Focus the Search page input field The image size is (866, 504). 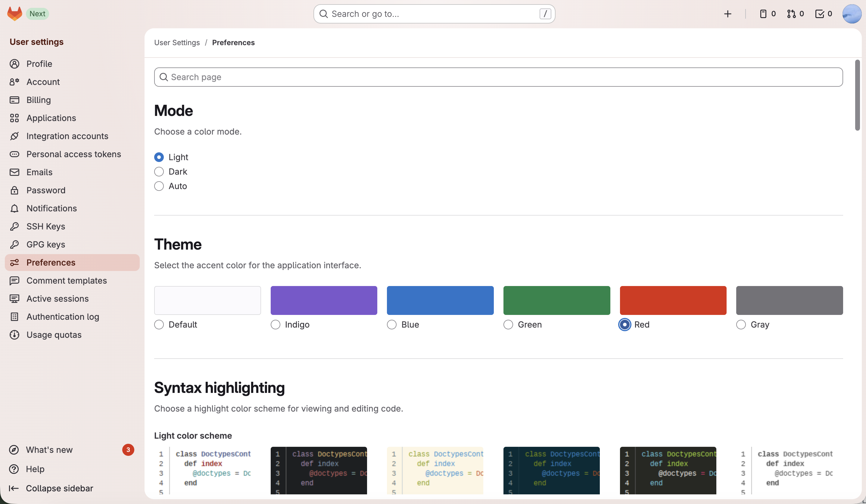click(x=498, y=77)
